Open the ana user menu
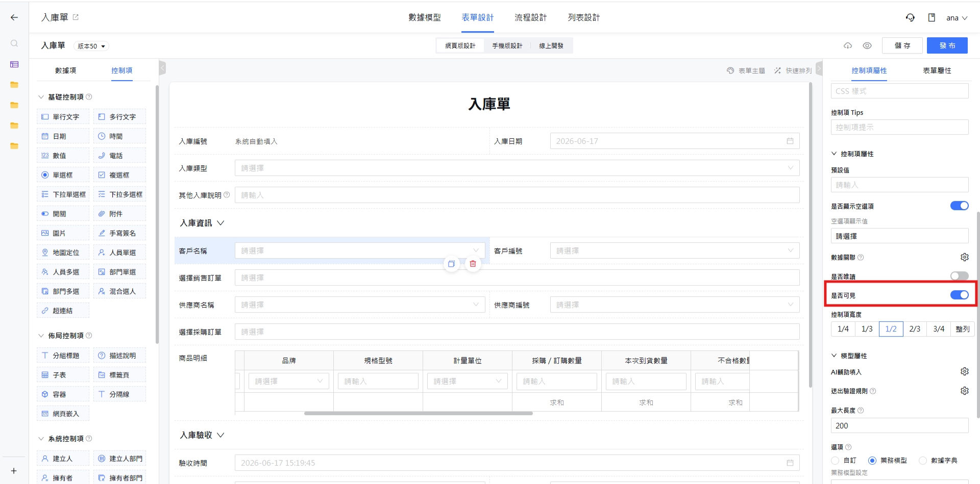This screenshot has width=980, height=484. (957, 18)
